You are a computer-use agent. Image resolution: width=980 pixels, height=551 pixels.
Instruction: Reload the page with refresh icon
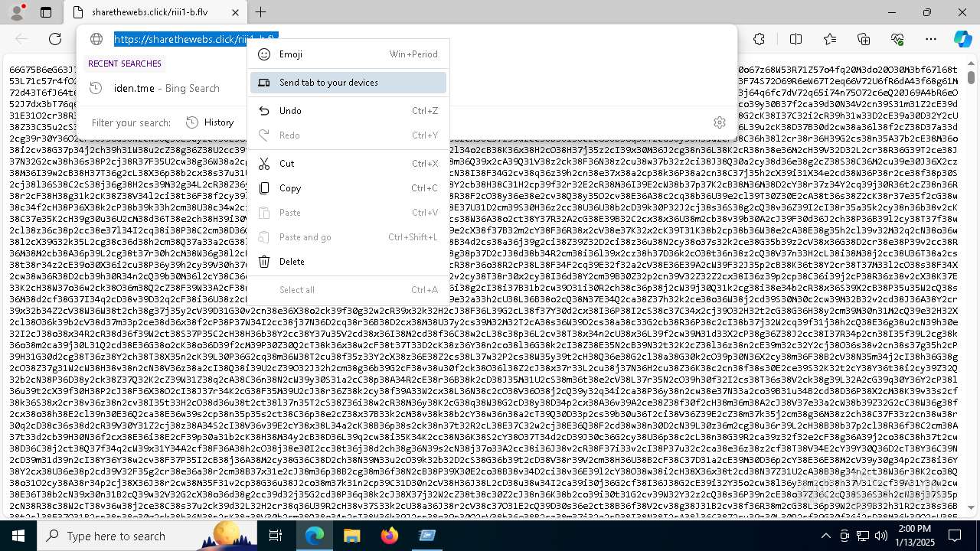[55, 39]
